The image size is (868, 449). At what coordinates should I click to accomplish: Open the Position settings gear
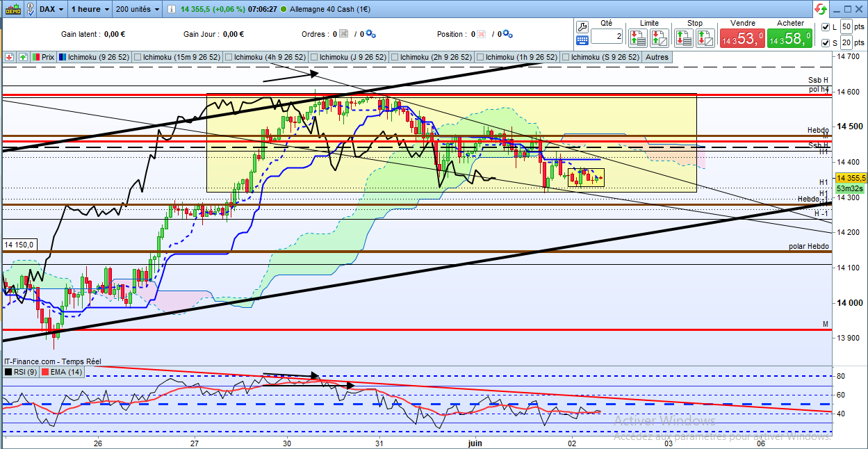(508, 33)
